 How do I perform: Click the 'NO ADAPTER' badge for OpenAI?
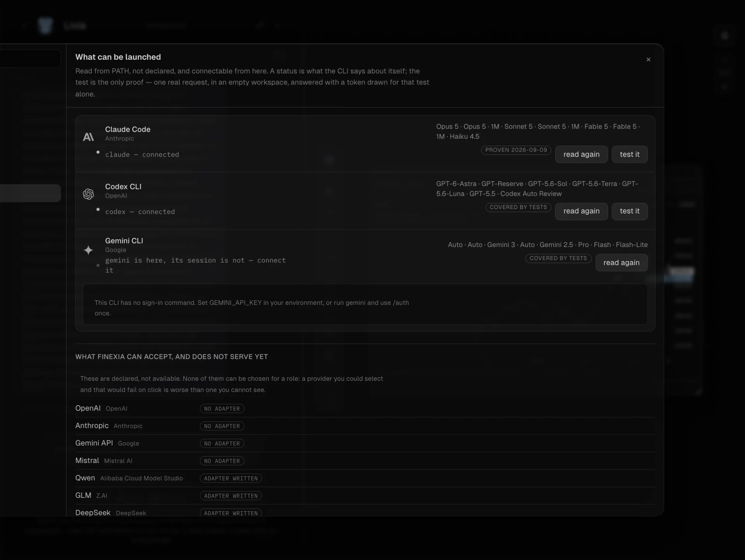pyautogui.click(x=222, y=409)
